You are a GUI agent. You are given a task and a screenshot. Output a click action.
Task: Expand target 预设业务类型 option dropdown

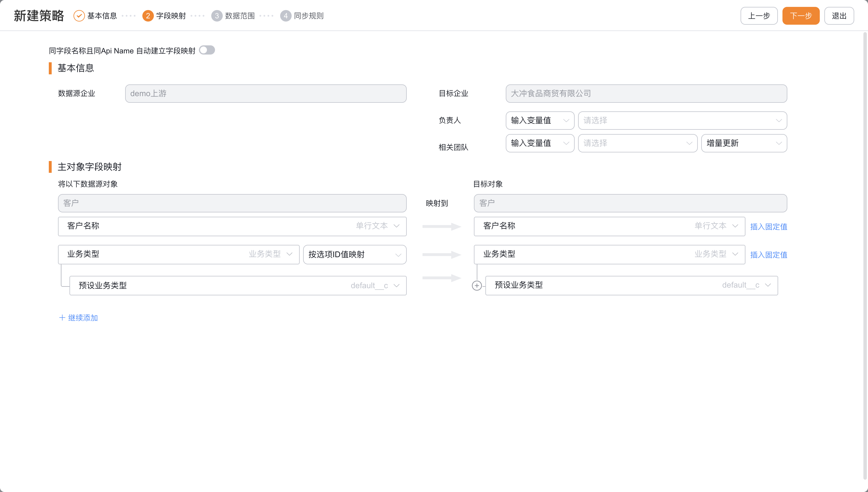coord(631,286)
